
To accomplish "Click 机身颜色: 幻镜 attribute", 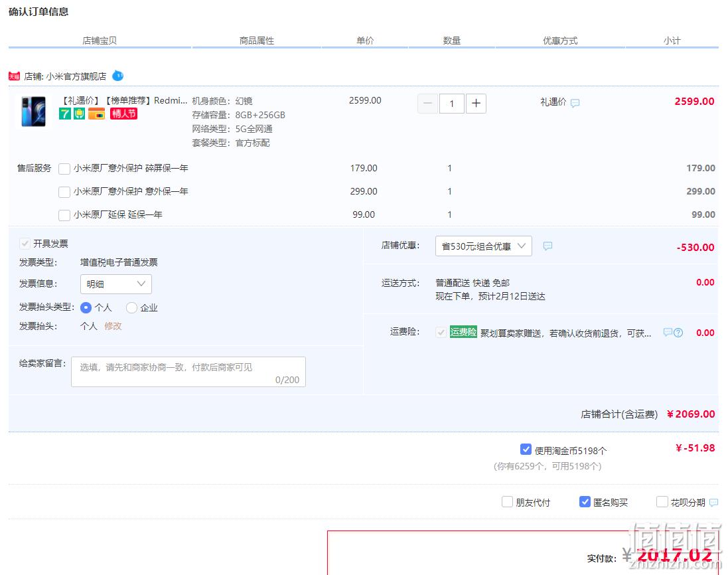I will (222, 101).
